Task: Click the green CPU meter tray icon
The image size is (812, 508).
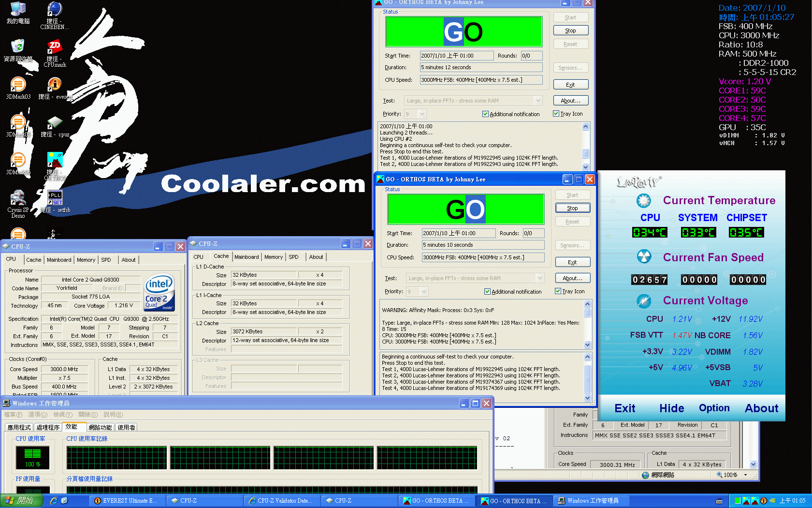Action: click(x=738, y=501)
